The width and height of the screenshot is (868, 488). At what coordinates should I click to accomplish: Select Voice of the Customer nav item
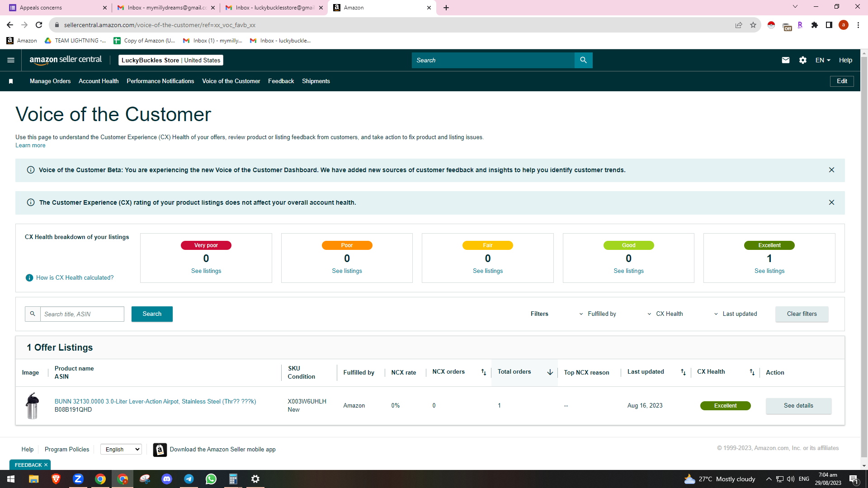click(231, 81)
